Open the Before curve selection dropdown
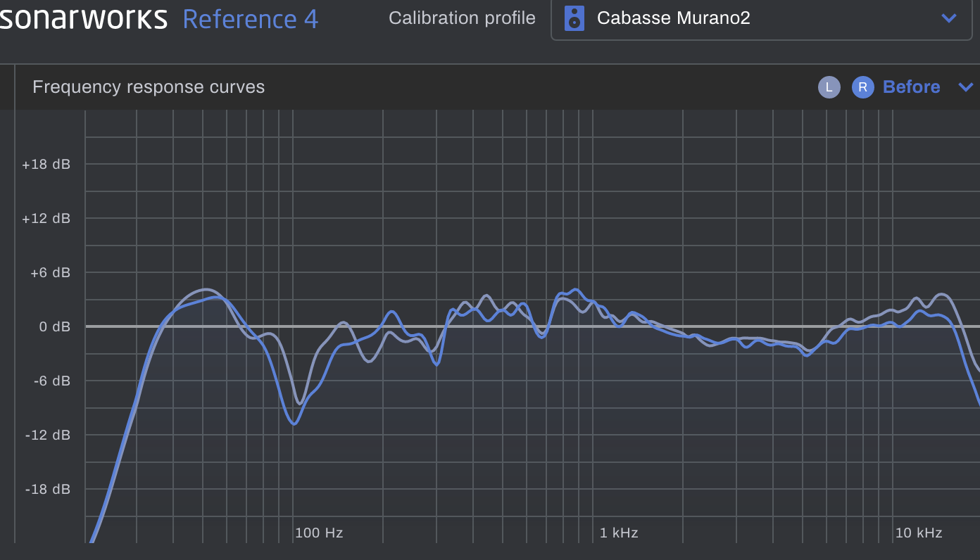This screenshot has height=560, width=980. (x=911, y=87)
